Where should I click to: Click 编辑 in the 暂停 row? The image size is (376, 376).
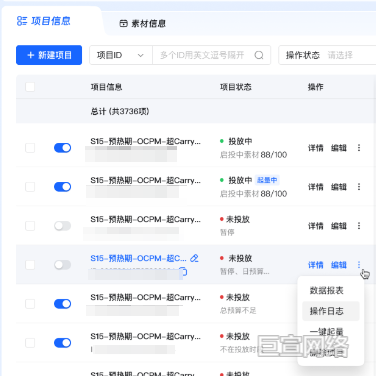pos(339,226)
